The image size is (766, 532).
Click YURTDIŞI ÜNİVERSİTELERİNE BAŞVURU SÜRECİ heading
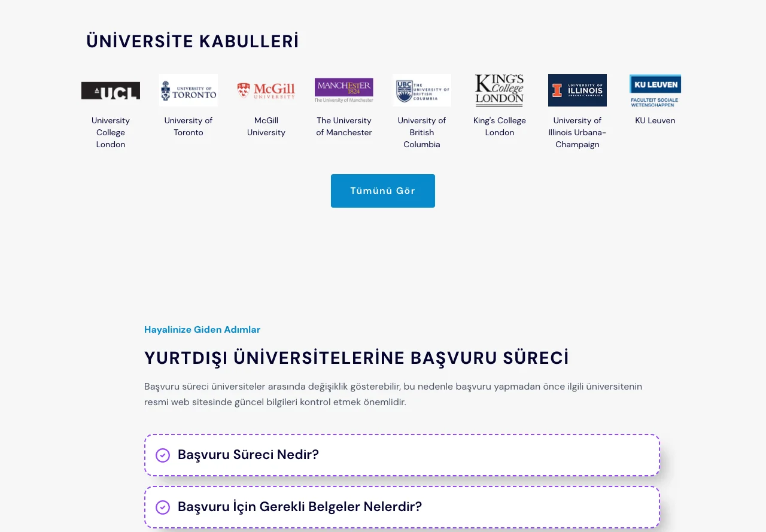point(357,358)
